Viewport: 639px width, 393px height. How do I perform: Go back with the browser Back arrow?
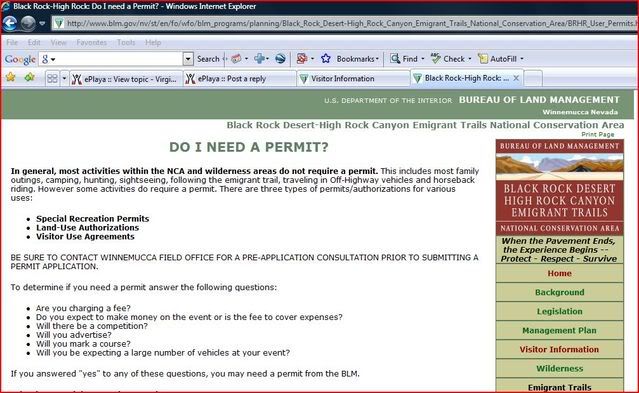(x=10, y=23)
